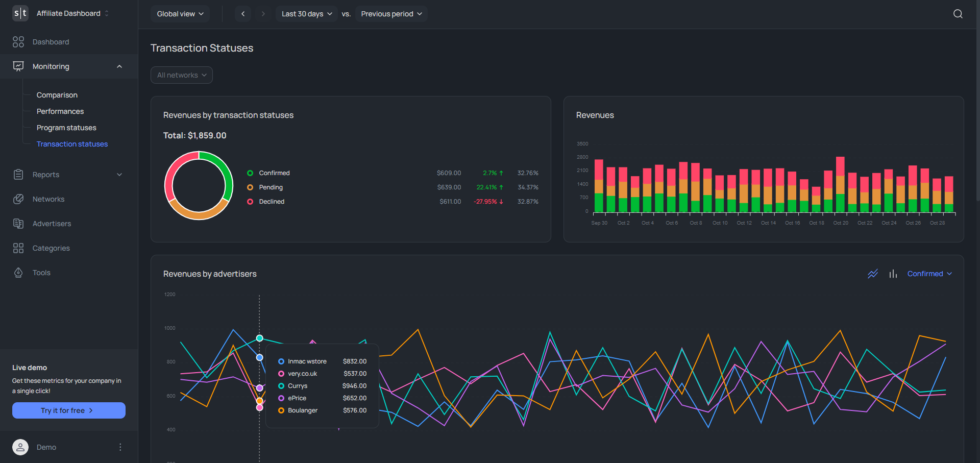Click the Confirmed $609.00 value

tap(449, 173)
